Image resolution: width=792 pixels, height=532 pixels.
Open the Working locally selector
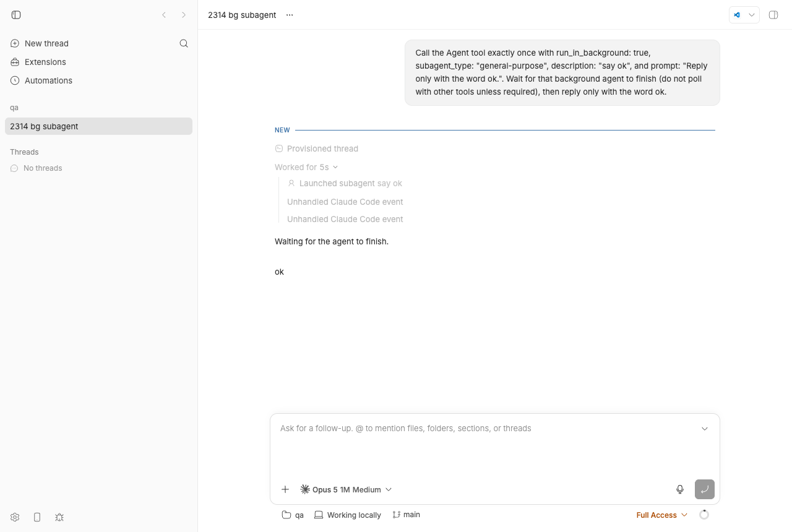point(348,515)
